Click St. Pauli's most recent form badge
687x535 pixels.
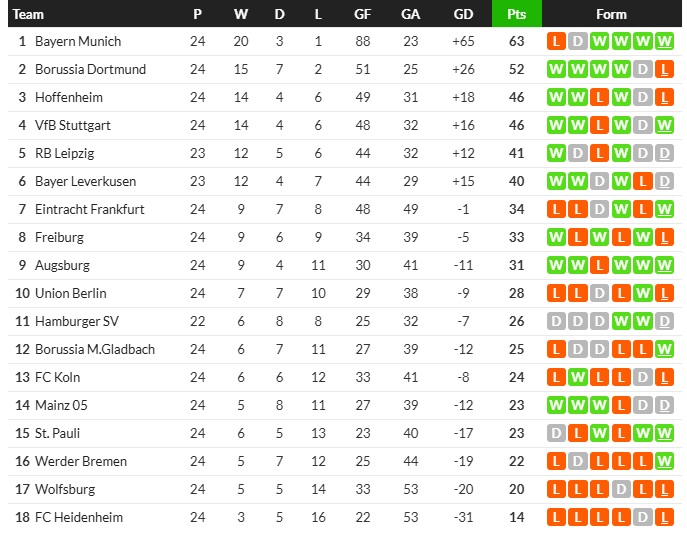coord(666,434)
